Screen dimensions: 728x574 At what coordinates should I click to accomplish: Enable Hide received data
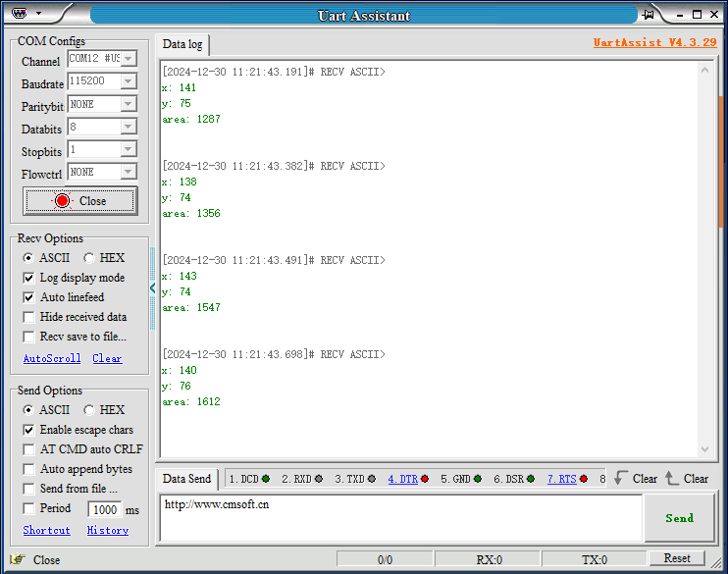tap(28, 317)
